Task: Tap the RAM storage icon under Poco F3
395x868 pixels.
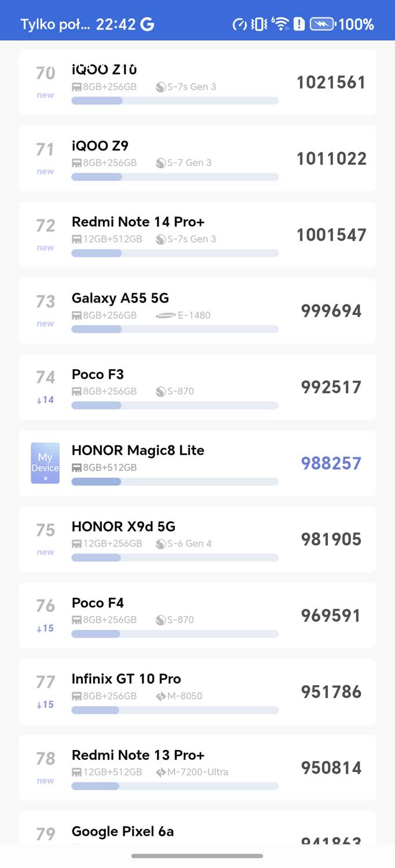Action: click(76, 392)
